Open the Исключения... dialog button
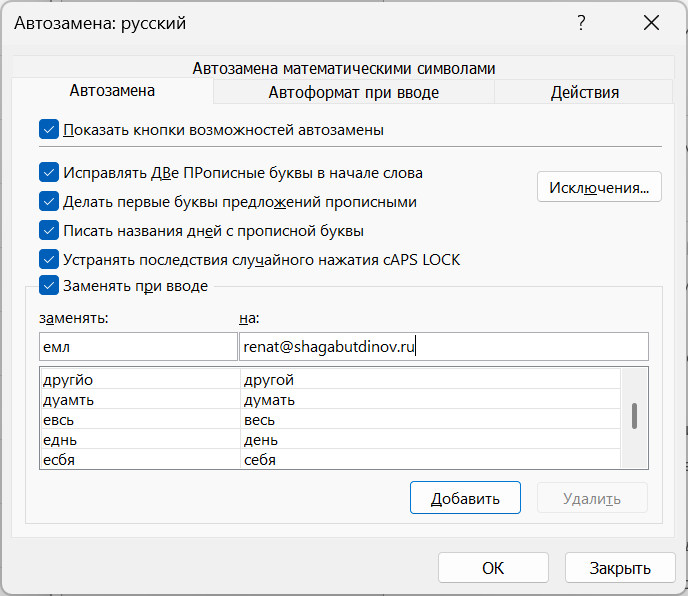Screen dimensions: 688x596 (x=599, y=187)
